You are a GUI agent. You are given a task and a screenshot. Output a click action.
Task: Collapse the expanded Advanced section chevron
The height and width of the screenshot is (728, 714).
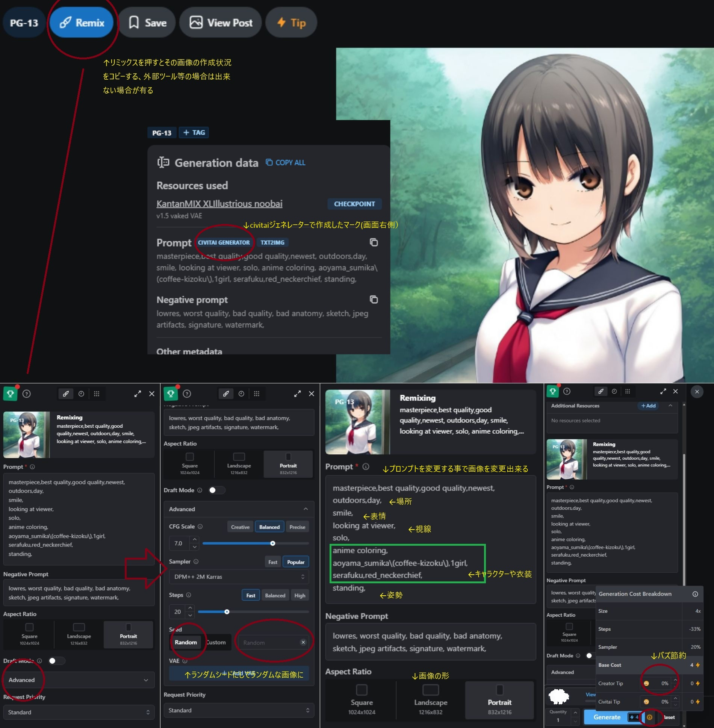point(306,509)
